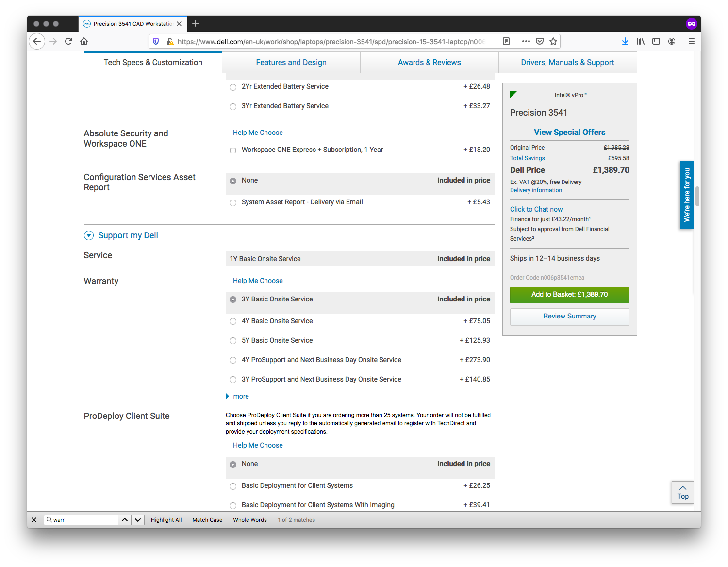Open Drivers, Manuals & Support tab
The height and width of the screenshot is (567, 728).
pyautogui.click(x=568, y=62)
